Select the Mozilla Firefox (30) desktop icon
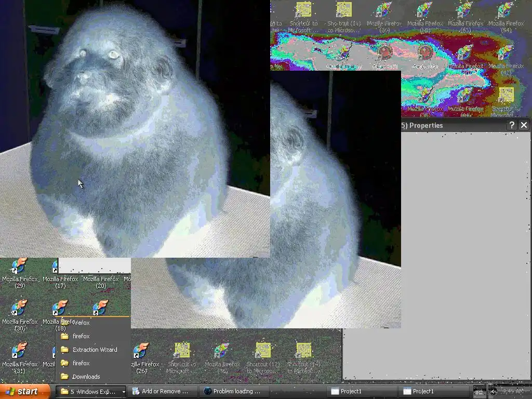The image size is (532, 399). click(x=19, y=315)
